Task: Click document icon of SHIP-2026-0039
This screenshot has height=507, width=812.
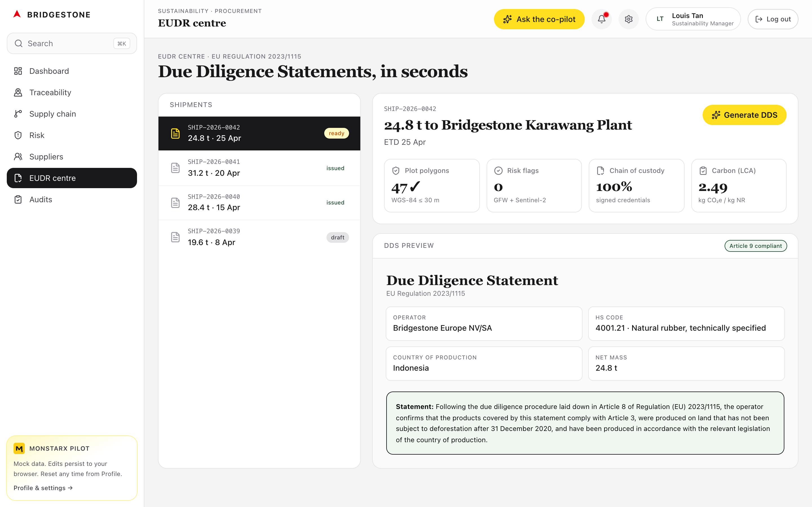Action: pos(175,237)
